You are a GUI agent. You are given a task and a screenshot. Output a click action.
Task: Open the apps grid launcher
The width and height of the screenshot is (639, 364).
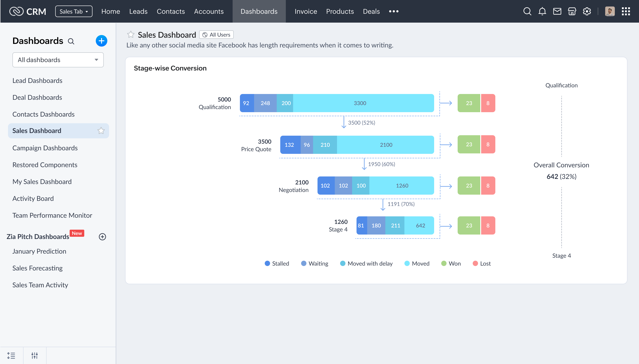click(x=626, y=11)
